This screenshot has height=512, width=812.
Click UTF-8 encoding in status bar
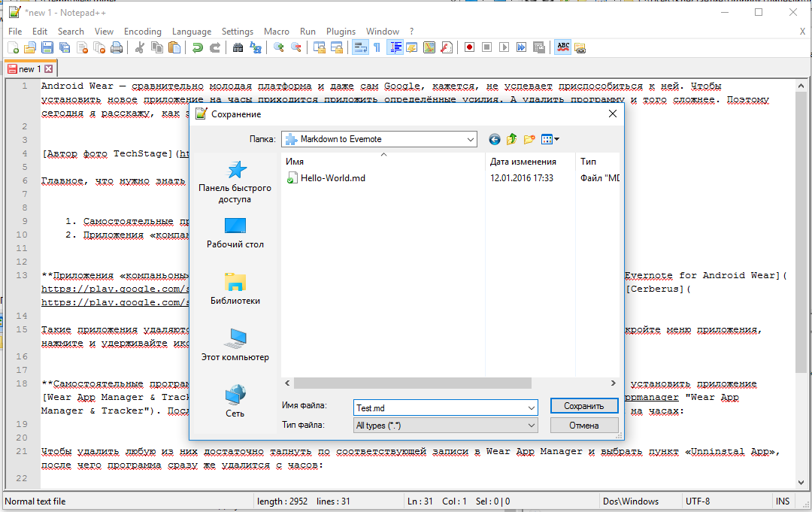click(698, 501)
